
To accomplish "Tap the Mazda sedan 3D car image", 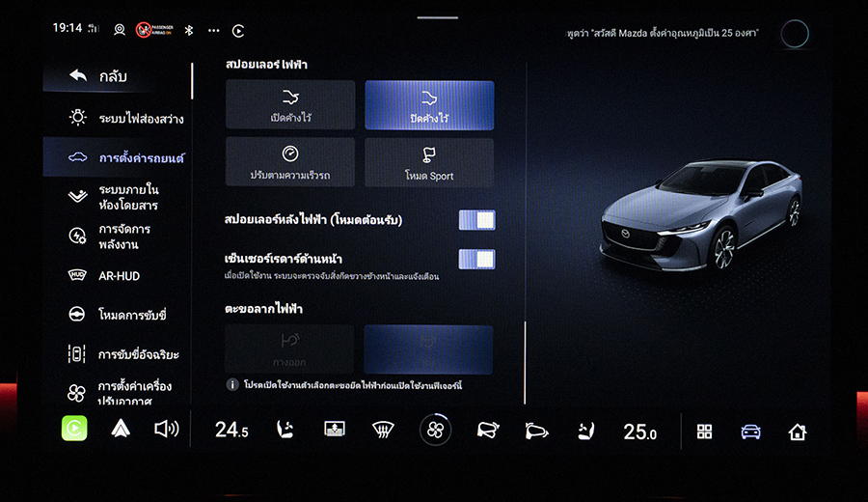I will click(701, 214).
